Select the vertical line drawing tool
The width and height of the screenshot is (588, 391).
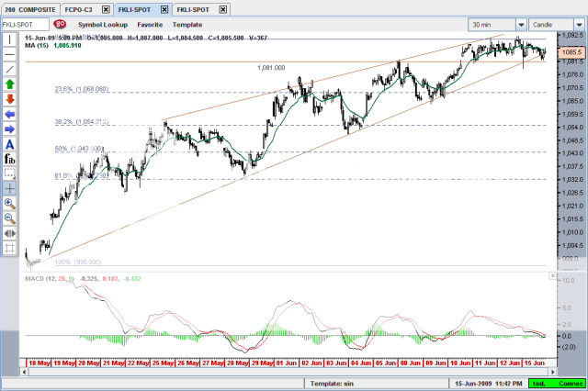(10, 39)
